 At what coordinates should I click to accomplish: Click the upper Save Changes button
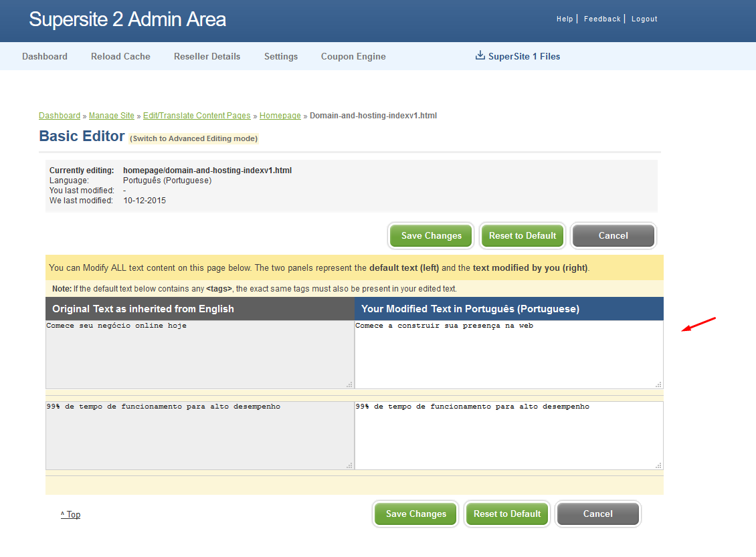coord(431,235)
